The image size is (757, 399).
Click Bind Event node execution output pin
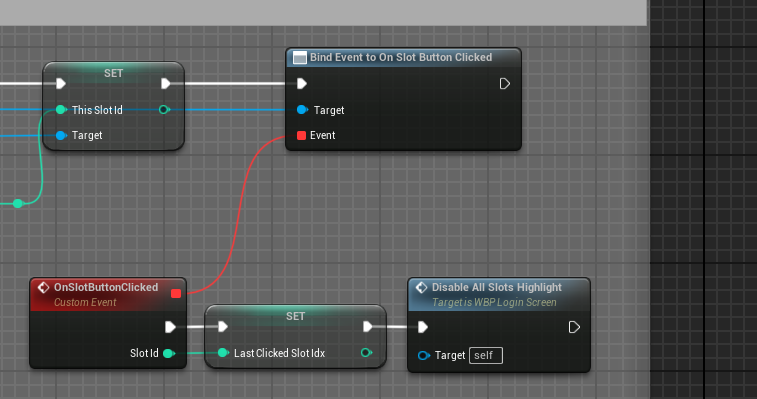click(505, 84)
